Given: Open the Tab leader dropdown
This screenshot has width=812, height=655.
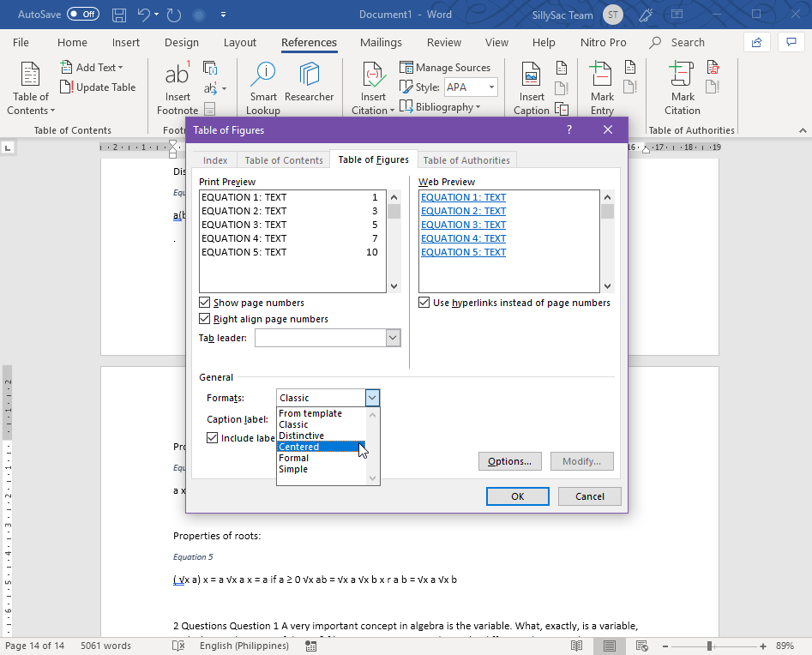Looking at the screenshot, I should tap(393, 338).
